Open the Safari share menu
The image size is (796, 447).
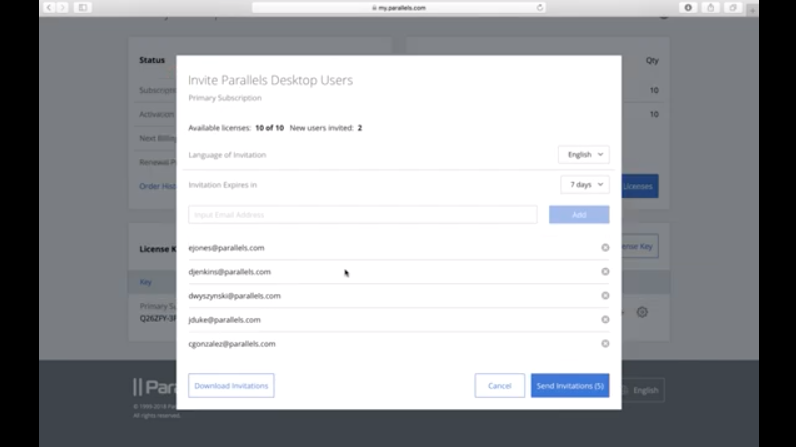[x=711, y=8]
